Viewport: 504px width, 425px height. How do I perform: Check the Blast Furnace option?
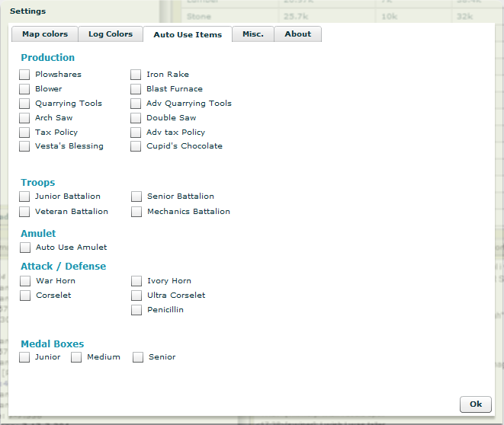click(x=136, y=89)
